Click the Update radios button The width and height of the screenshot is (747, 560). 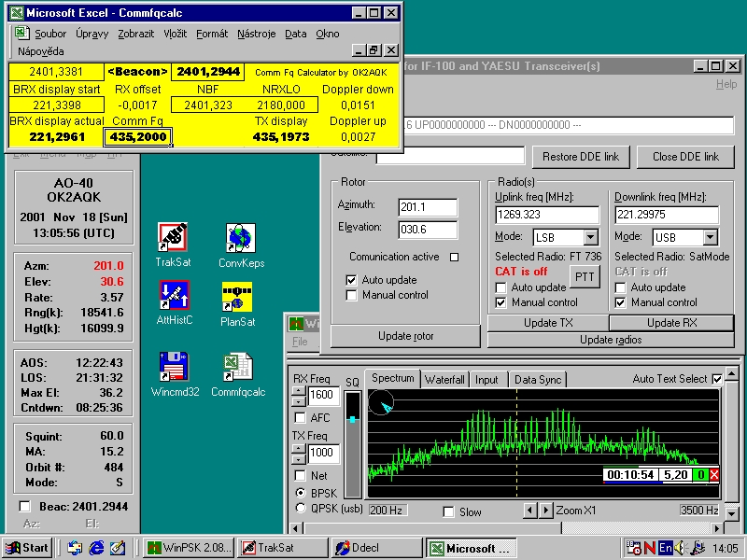611,340
